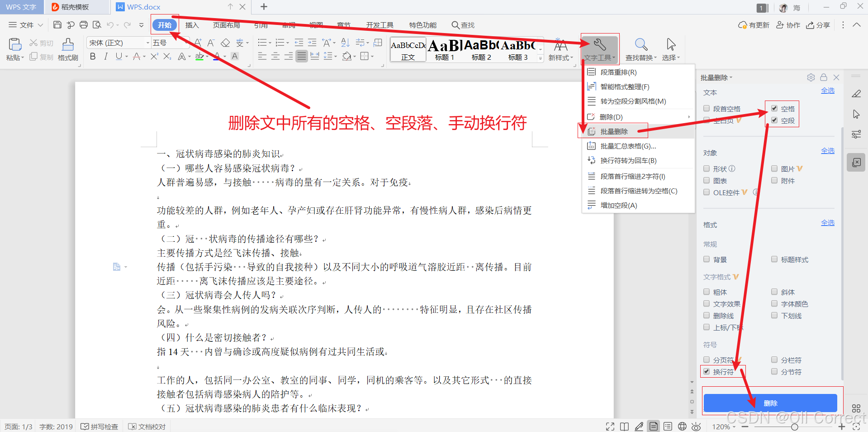
Task: Switch to the 插入 ribbon tab
Action: [x=192, y=25]
